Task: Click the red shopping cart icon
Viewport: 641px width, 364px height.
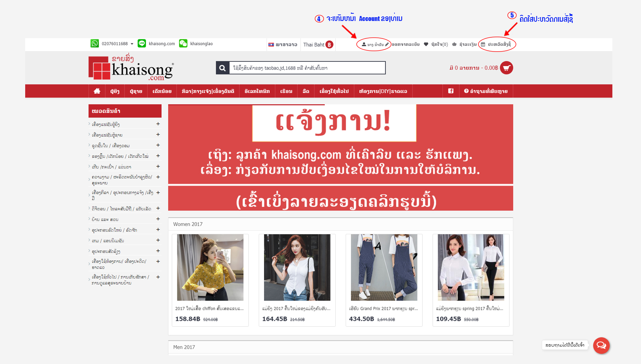Action: click(506, 68)
